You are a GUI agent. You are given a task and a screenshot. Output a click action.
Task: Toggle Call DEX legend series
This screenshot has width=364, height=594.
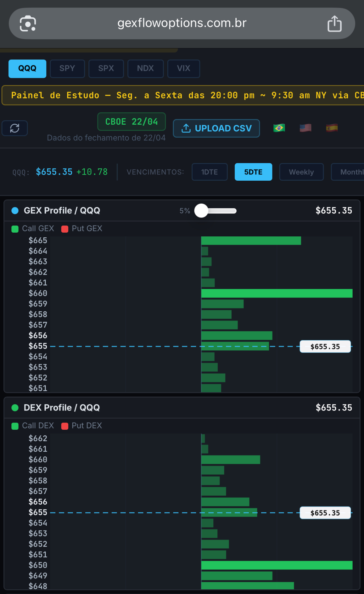(x=33, y=426)
